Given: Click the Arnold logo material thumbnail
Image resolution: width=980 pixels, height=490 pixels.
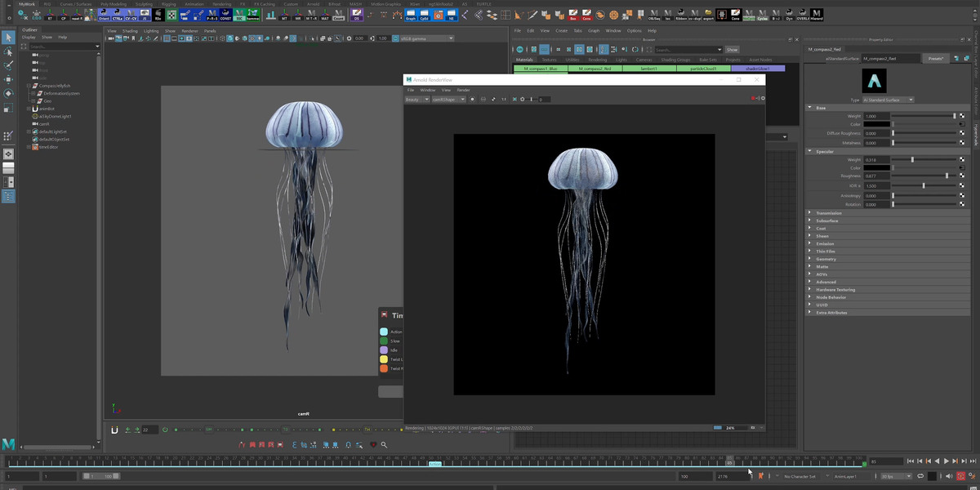Looking at the screenshot, I should pos(874,81).
